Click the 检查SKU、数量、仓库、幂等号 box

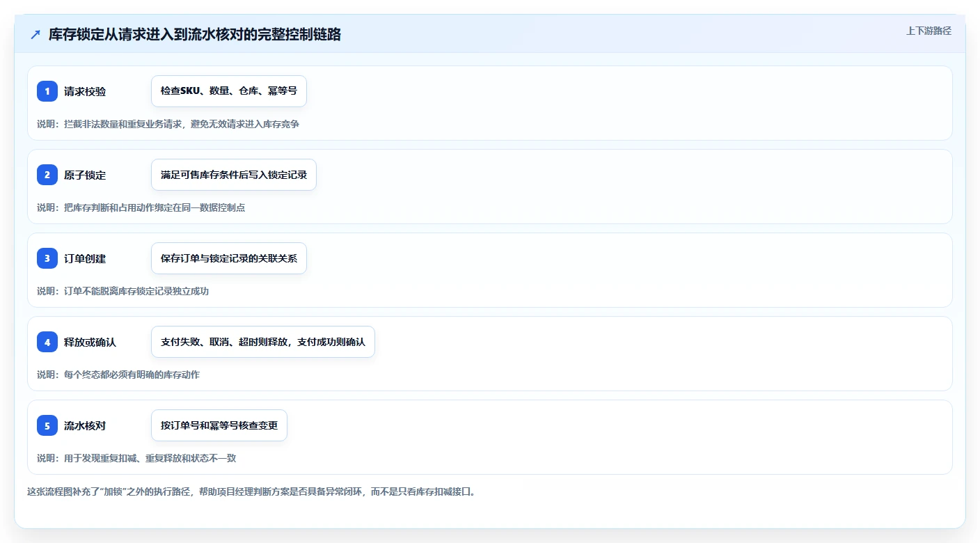pos(229,91)
